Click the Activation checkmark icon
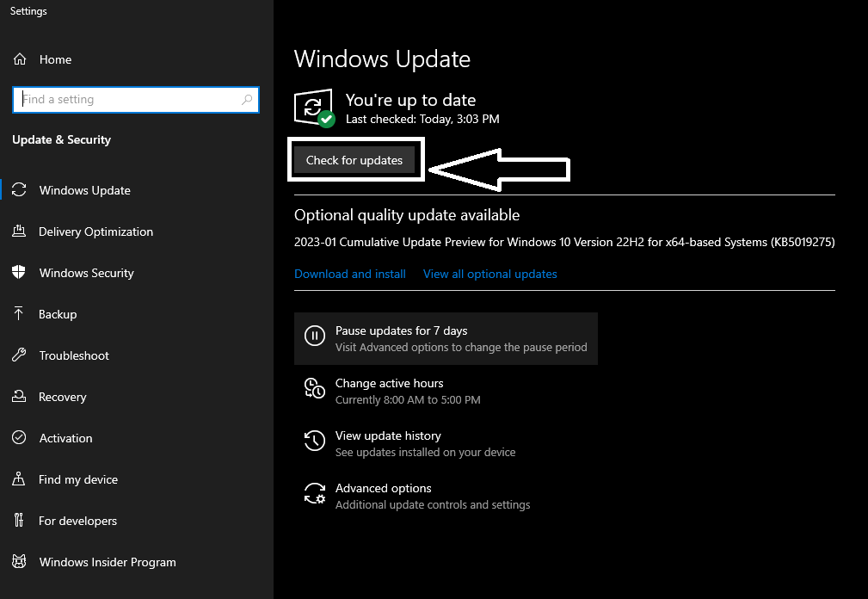 tap(19, 438)
